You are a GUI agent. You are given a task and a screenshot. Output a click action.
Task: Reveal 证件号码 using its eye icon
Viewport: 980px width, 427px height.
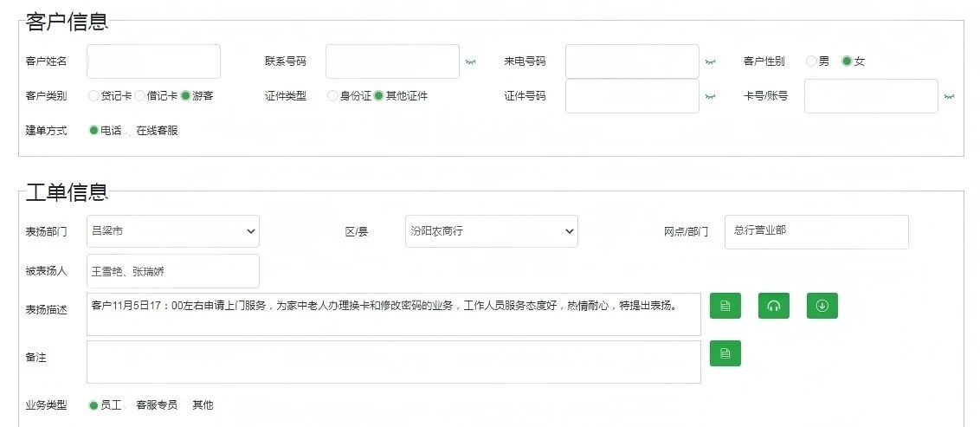710,97
